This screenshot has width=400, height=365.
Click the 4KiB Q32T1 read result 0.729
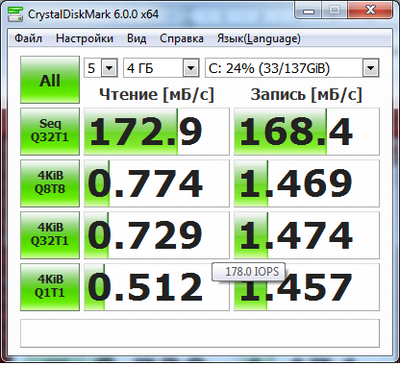(x=156, y=235)
